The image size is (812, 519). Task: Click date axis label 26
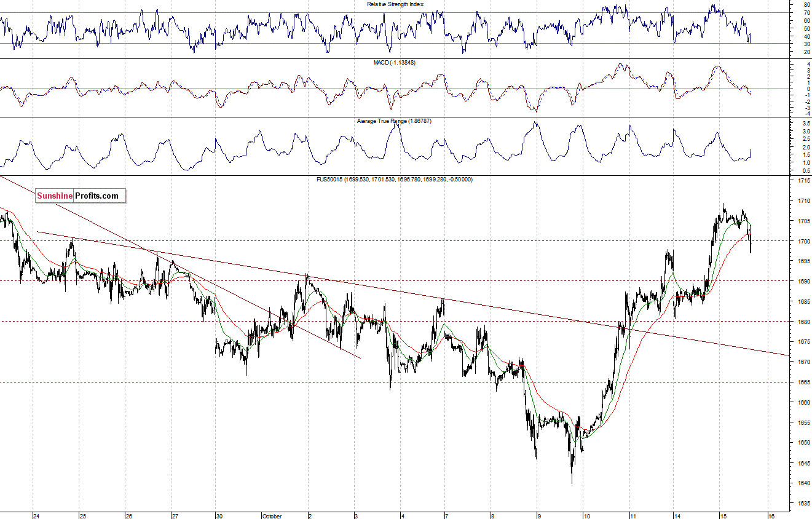(128, 516)
